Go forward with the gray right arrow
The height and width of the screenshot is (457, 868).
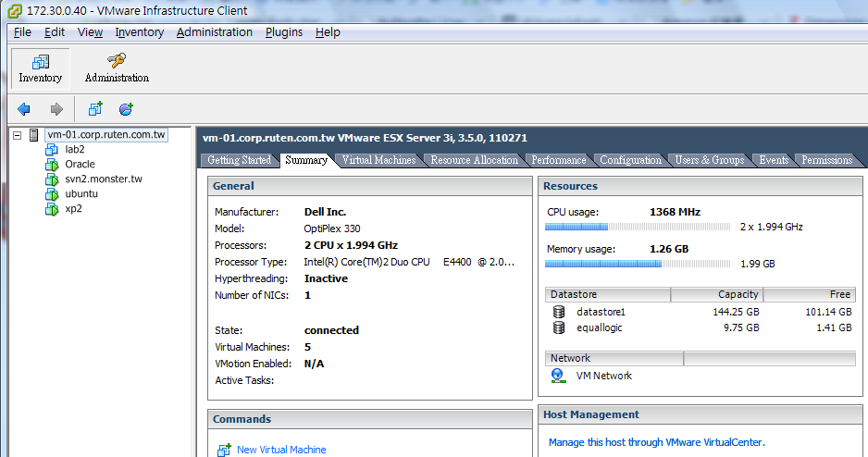click(x=56, y=109)
